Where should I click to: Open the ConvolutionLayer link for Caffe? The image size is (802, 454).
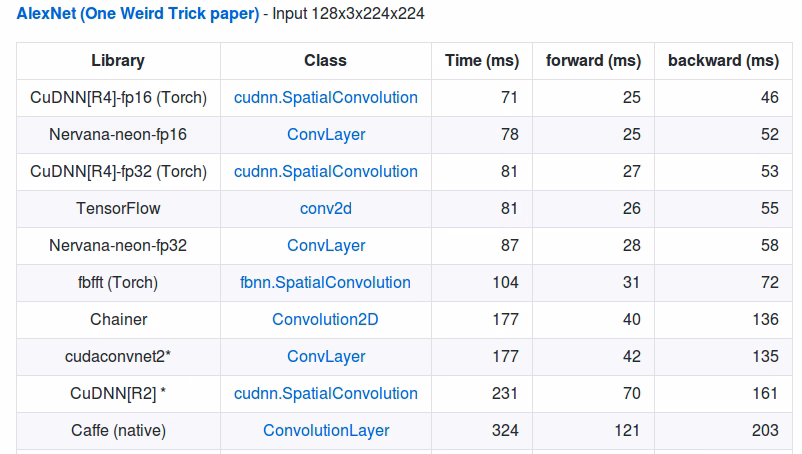[326, 431]
